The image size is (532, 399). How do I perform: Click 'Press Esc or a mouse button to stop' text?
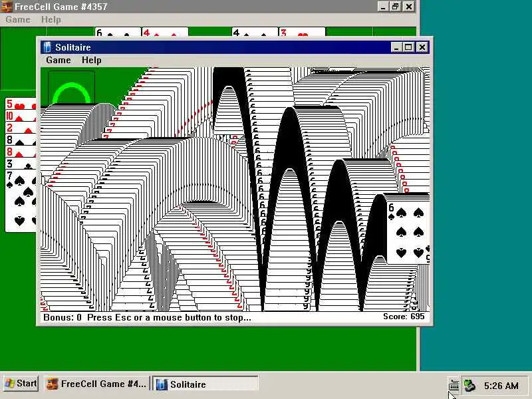click(169, 318)
